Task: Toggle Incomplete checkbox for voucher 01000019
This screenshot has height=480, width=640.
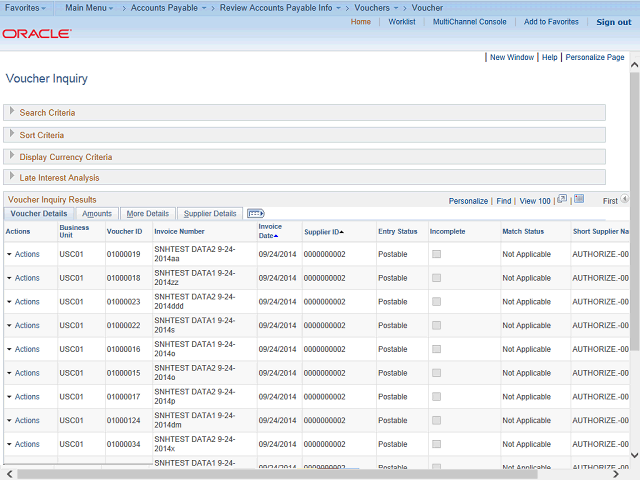Action: coord(436,254)
